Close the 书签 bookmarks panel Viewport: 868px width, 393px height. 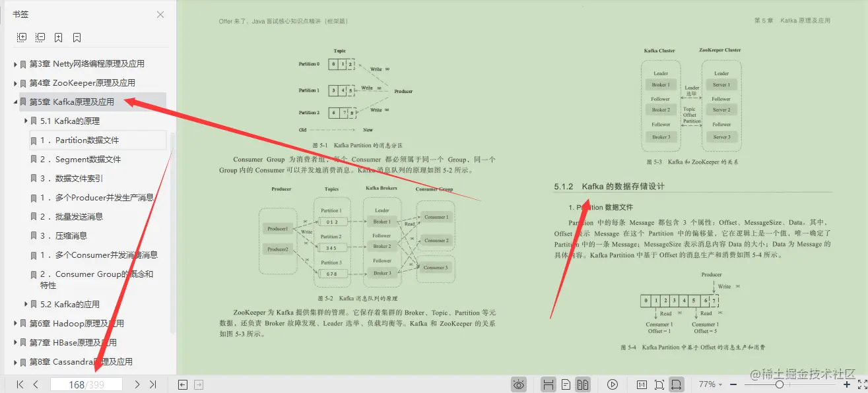[160, 15]
